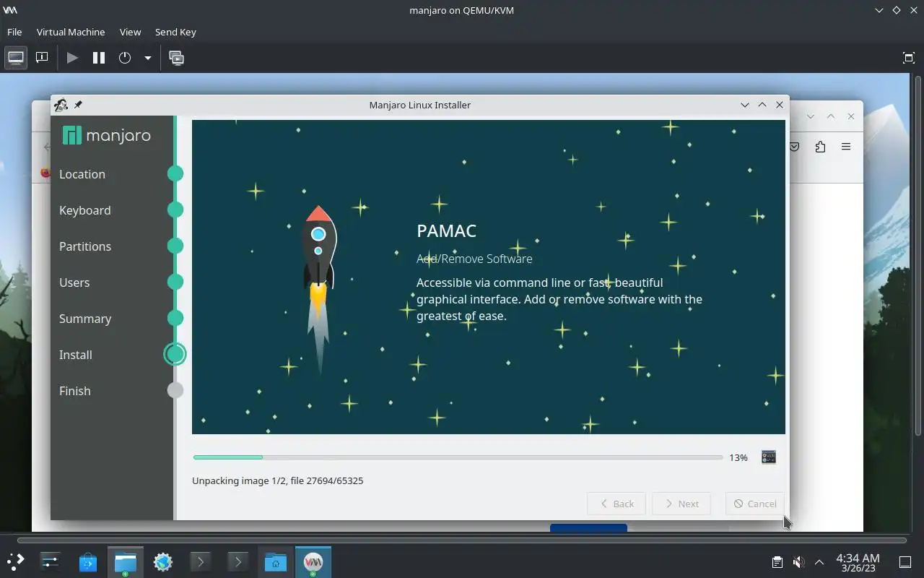This screenshot has width=924, height=578.
Task: Toggle the muted volume tray icon
Action: (x=798, y=562)
